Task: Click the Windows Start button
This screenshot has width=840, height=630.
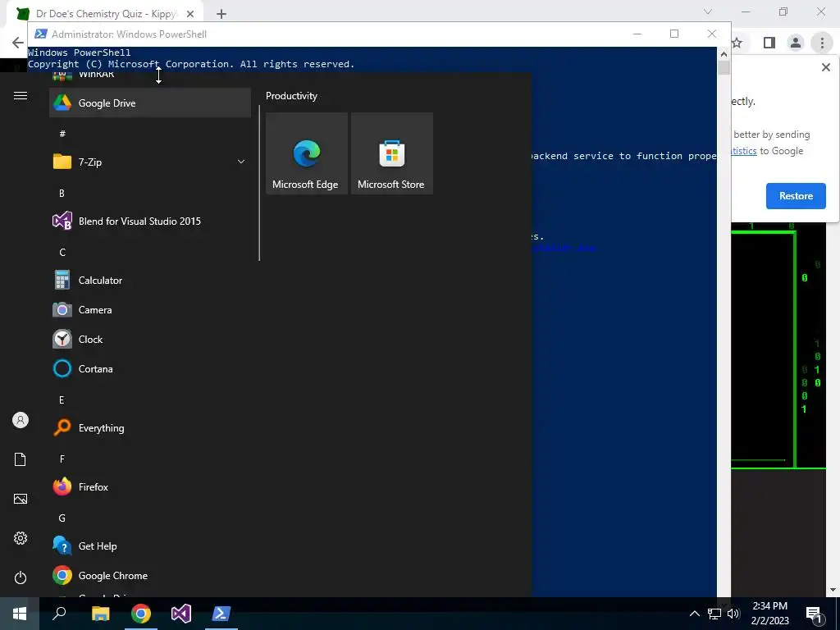Action: (x=20, y=614)
